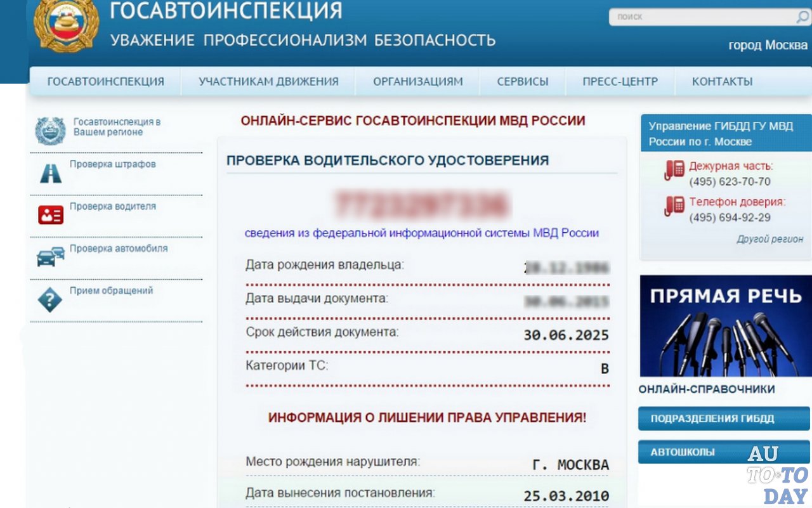812x508 pixels.
Task: Click the Телефон доверия label
Action: click(x=737, y=202)
